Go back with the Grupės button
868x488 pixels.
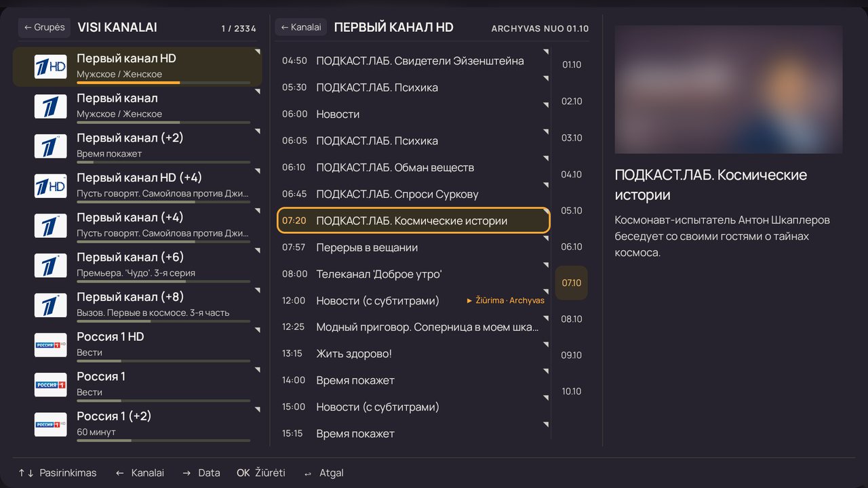click(44, 27)
